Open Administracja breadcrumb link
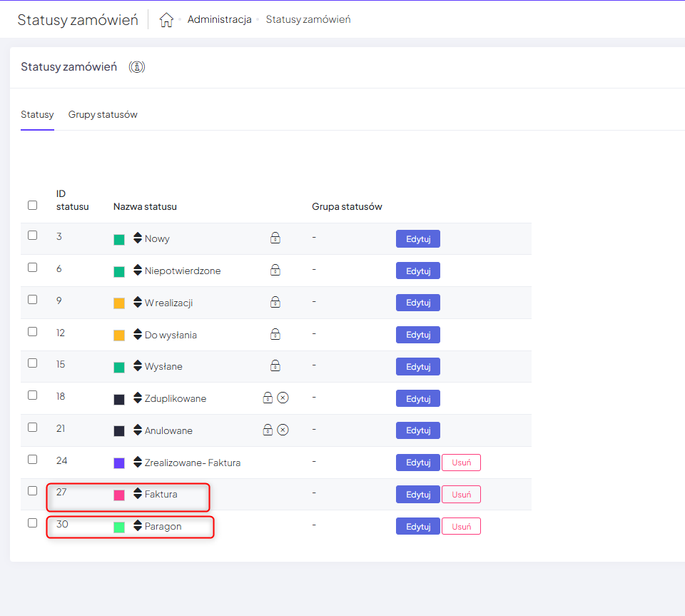 (219, 20)
